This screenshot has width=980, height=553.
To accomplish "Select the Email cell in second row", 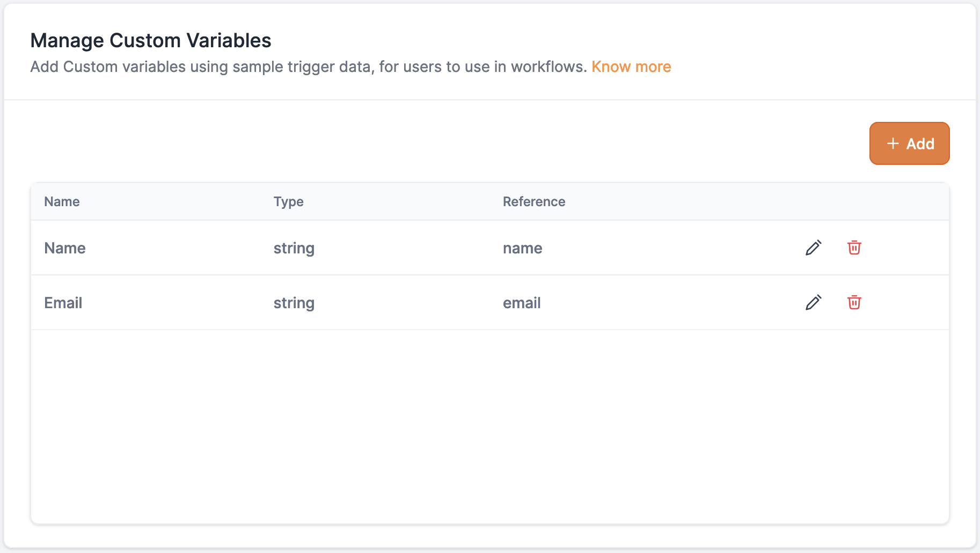I will 63,303.
